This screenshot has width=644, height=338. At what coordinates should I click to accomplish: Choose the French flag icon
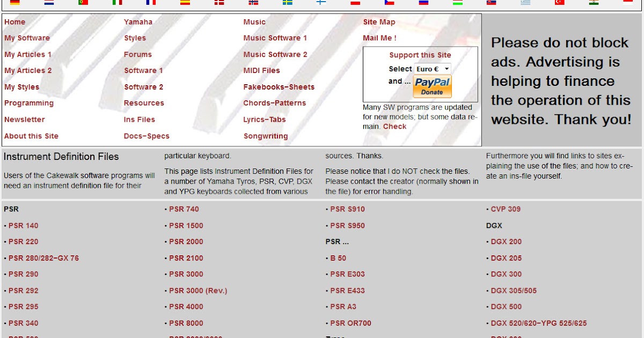pos(151,2)
